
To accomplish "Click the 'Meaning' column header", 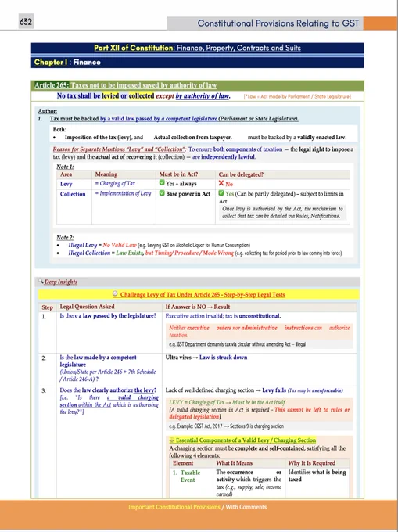I will pos(106,174).
